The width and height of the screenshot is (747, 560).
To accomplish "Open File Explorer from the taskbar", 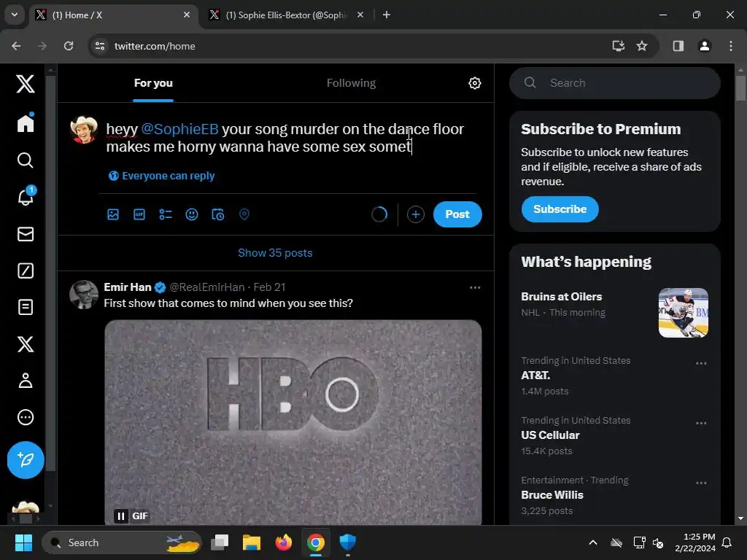I will coord(251,542).
